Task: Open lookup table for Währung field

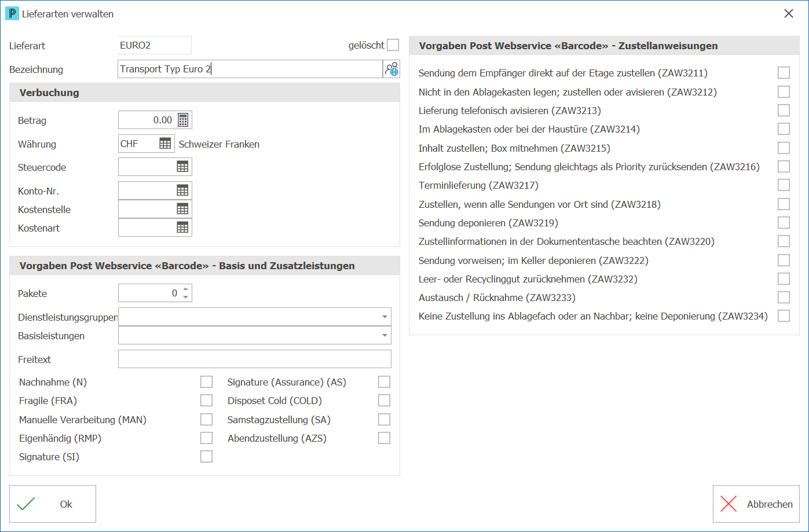Action: (x=165, y=144)
